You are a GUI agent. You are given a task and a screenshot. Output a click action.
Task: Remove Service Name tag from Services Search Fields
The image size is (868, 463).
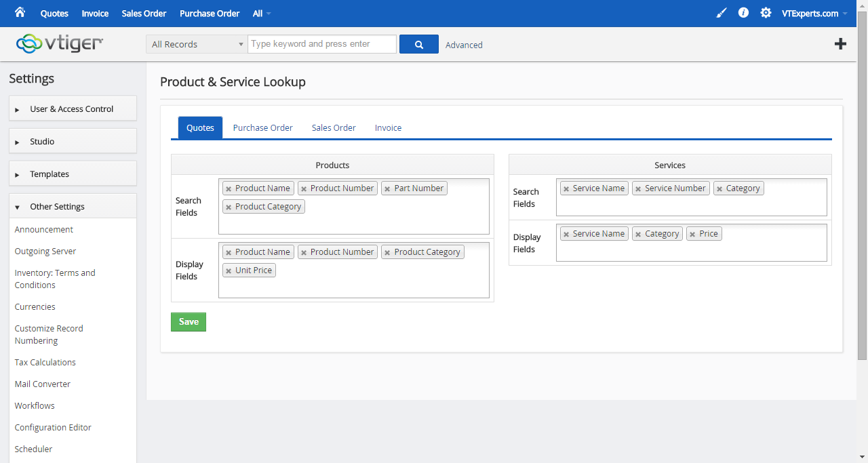tap(566, 189)
